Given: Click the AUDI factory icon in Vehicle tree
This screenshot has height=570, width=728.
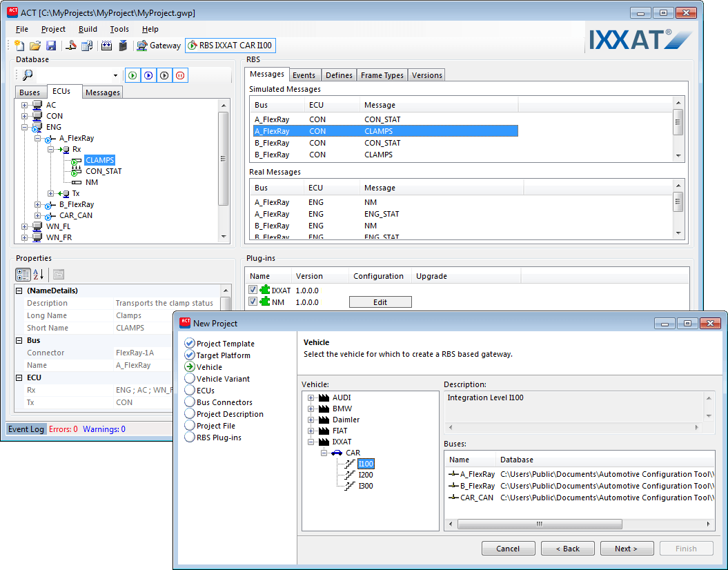Looking at the screenshot, I should click(324, 397).
